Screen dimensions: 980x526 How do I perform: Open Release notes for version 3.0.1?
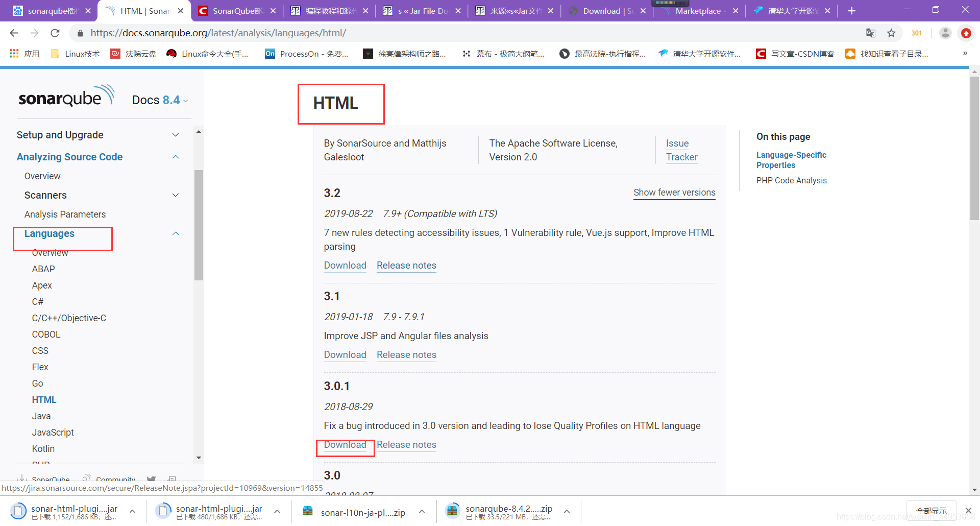tap(406, 445)
